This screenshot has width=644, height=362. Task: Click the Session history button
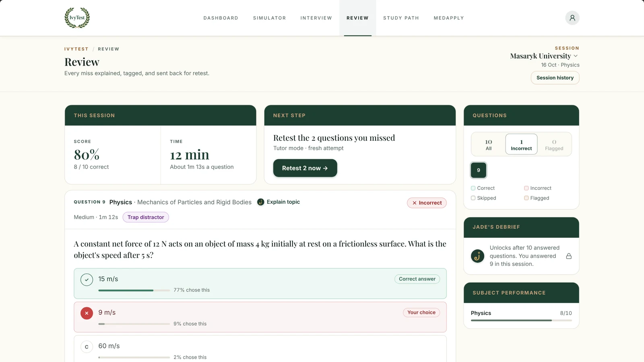point(555,78)
